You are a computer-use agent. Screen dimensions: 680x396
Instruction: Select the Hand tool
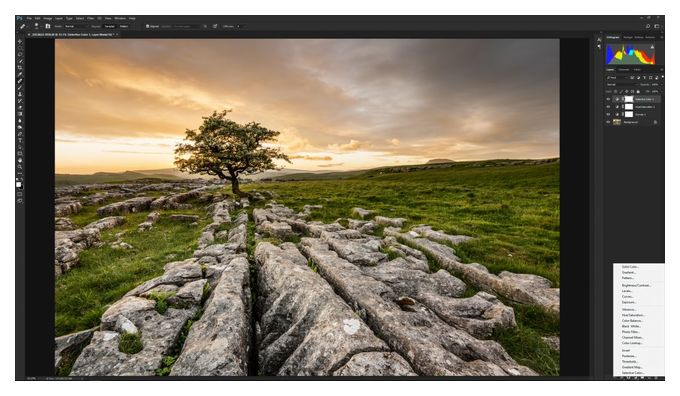tap(20, 160)
